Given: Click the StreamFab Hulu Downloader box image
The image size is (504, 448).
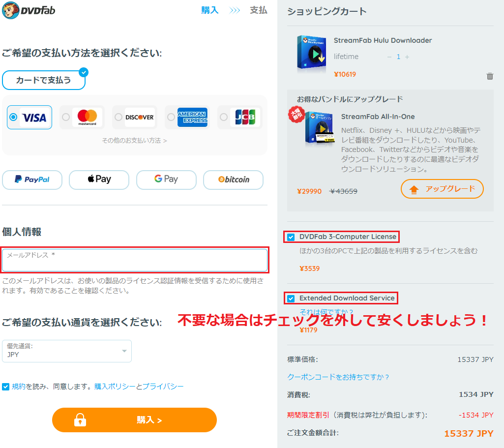Looking at the screenshot, I should pos(311,53).
